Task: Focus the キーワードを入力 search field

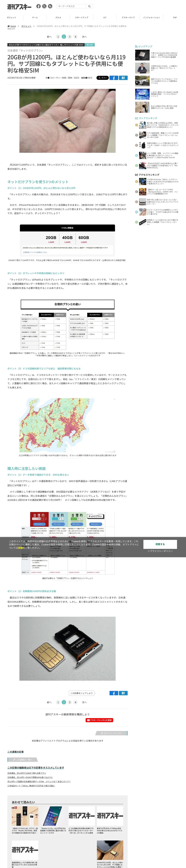Action: (72, 6)
